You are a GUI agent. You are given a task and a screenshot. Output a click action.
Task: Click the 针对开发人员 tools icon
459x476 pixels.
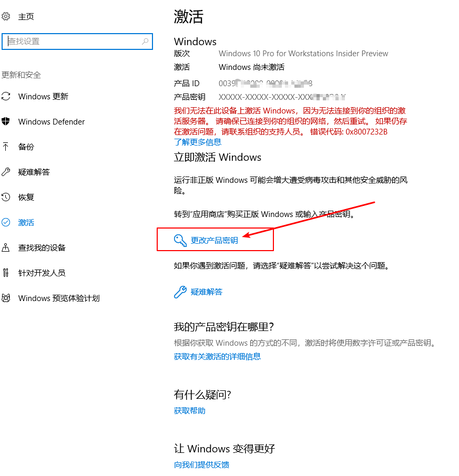pyautogui.click(x=6, y=273)
